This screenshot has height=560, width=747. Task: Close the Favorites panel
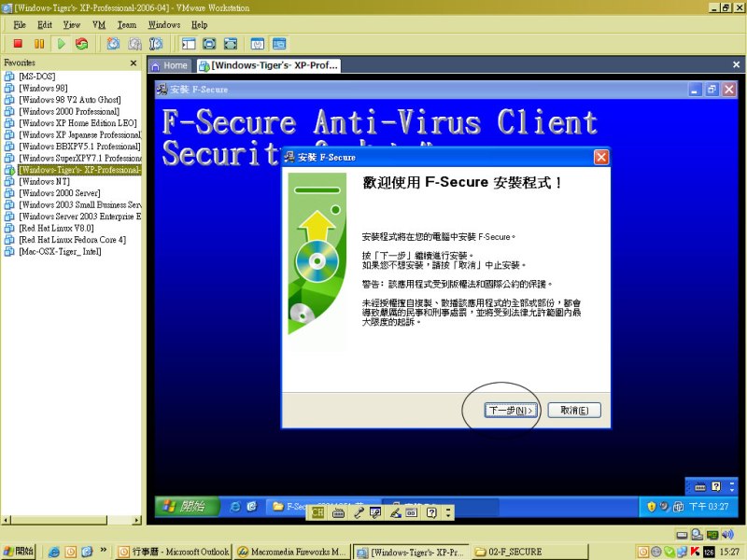tap(134, 63)
